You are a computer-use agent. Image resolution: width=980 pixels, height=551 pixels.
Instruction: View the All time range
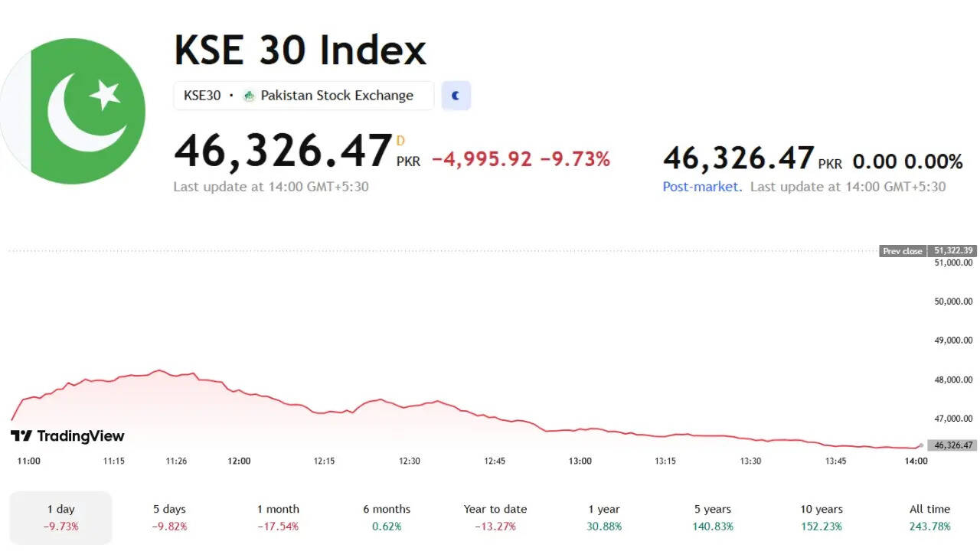(x=929, y=517)
